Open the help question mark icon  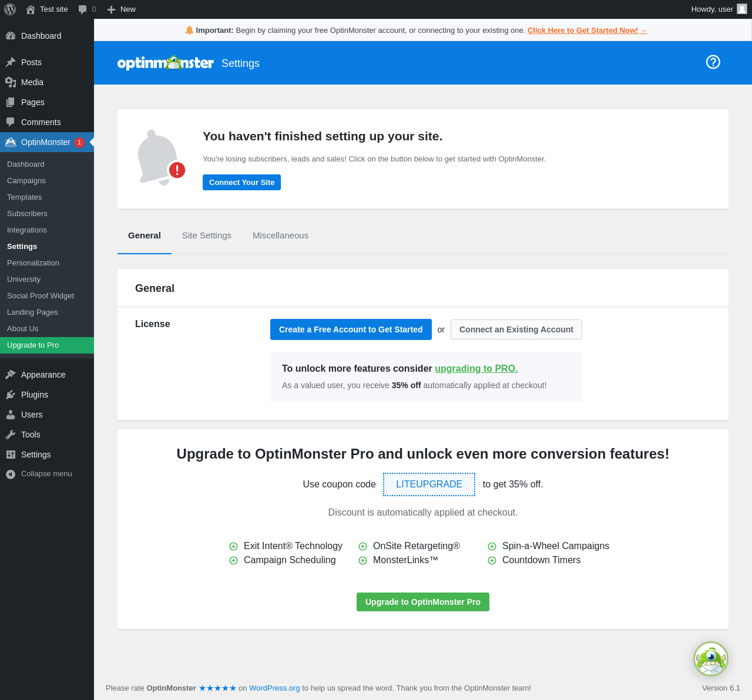(x=713, y=62)
